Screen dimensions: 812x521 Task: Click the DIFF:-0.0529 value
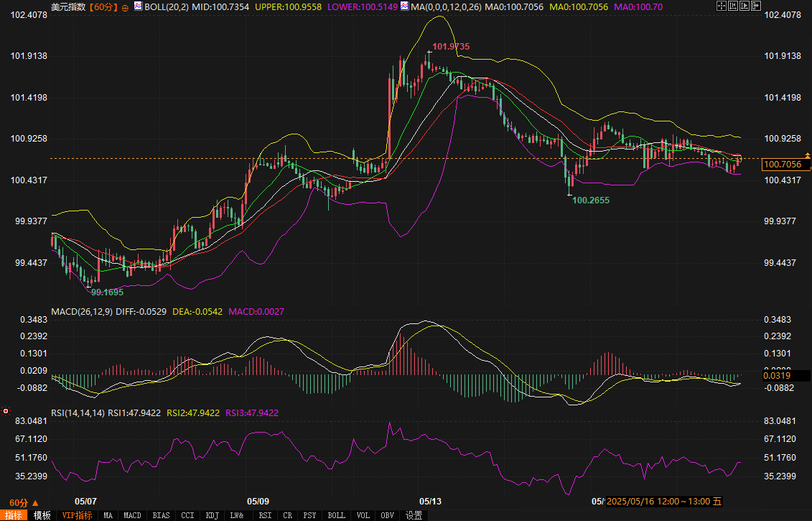[x=141, y=312]
